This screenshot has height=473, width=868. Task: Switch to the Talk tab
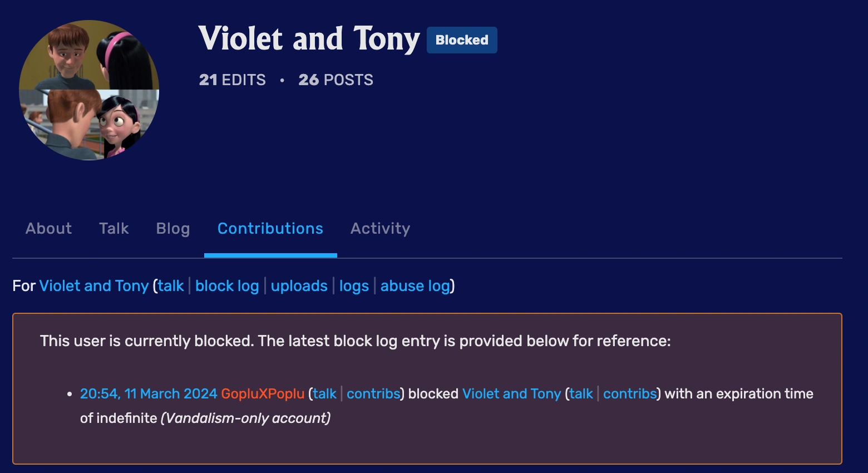pos(114,229)
